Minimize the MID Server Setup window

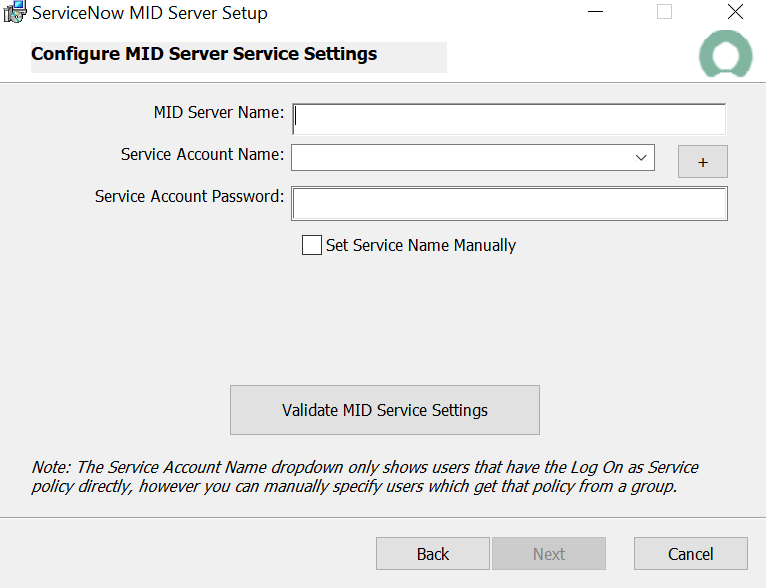click(x=597, y=13)
